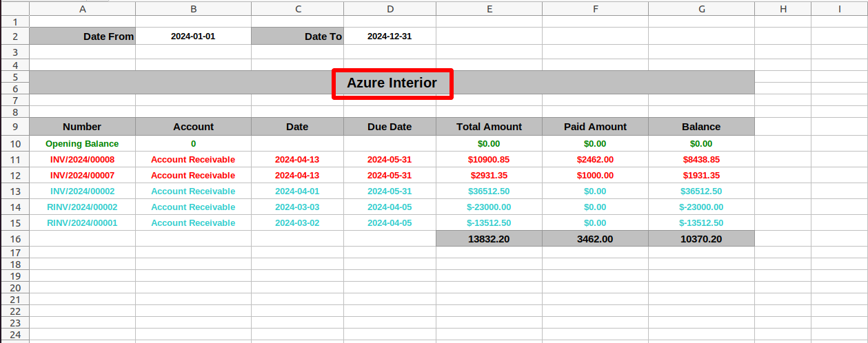Select the Paid Amount header cell
The width and height of the screenshot is (868, 343).
(x=595, y=127)
